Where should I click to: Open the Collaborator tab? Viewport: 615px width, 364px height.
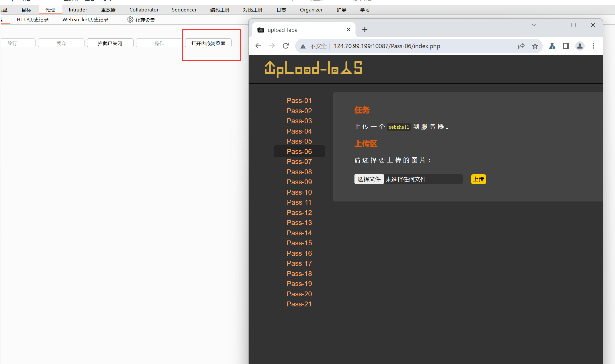pos(144,10)
